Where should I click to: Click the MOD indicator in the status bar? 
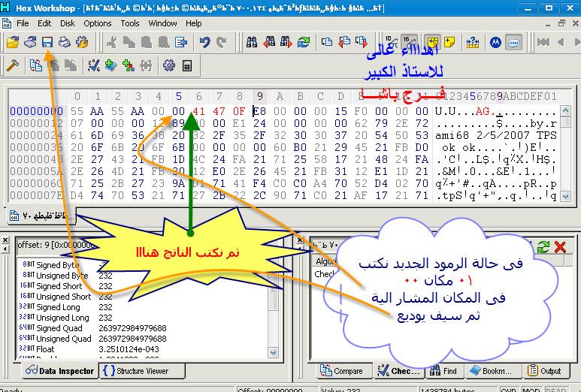pos(531,390)
